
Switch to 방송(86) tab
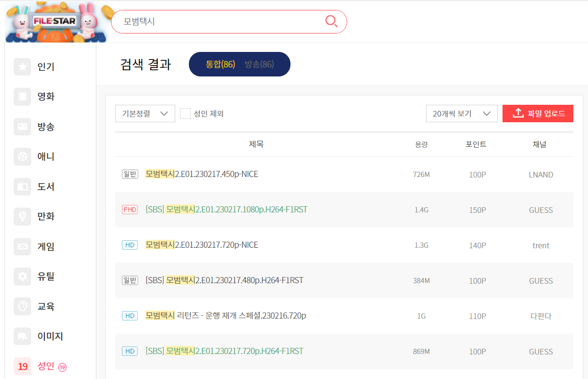(x=259, y=64)
